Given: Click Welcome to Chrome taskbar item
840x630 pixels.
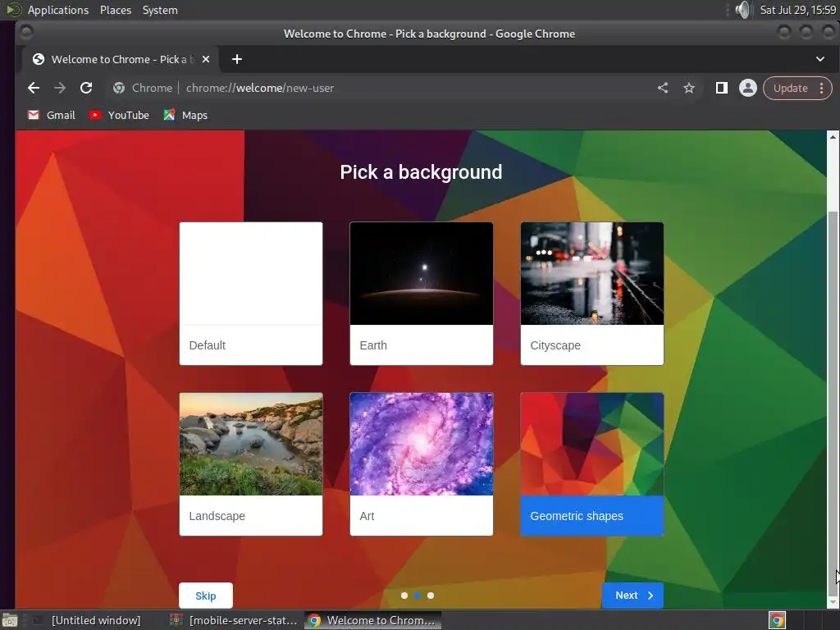Looking at the screenshot, I should point(373,620).
